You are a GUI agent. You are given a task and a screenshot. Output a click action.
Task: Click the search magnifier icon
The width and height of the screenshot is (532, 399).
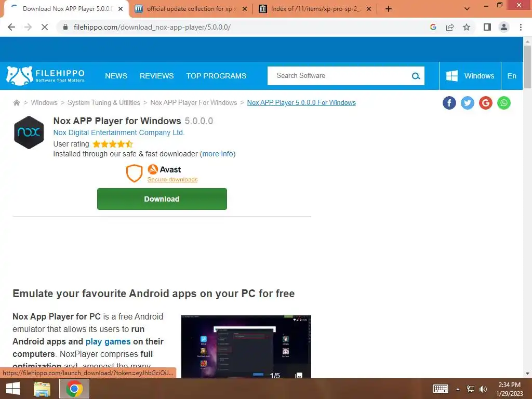pyautogui.click(x=416, y=76)
